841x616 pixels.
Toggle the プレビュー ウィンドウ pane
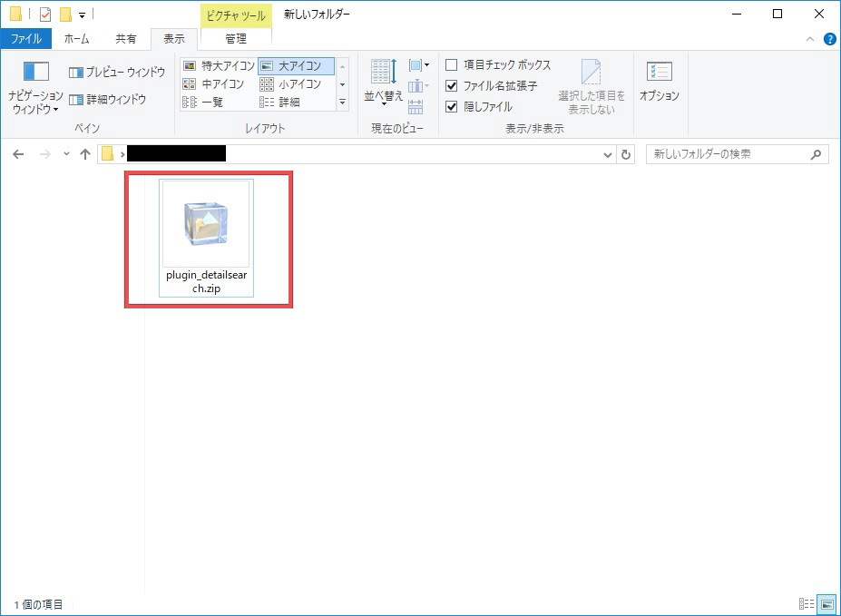tap(117, 72)
